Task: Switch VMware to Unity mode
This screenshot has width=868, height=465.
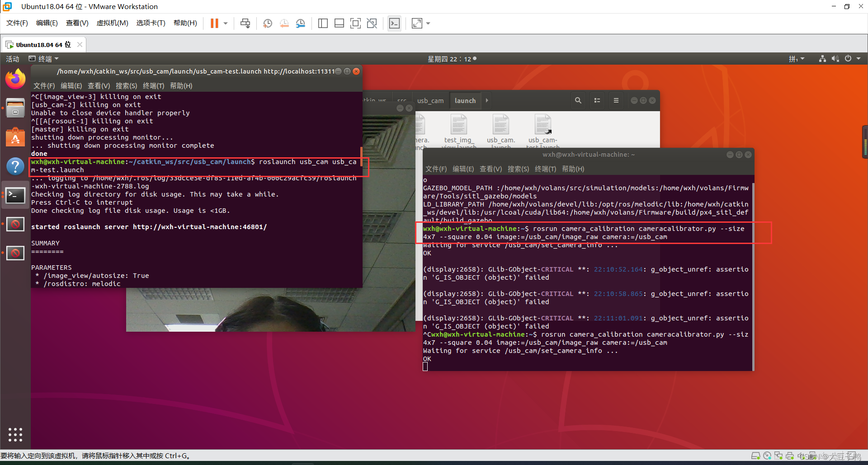Action: [x=372, y=23]
